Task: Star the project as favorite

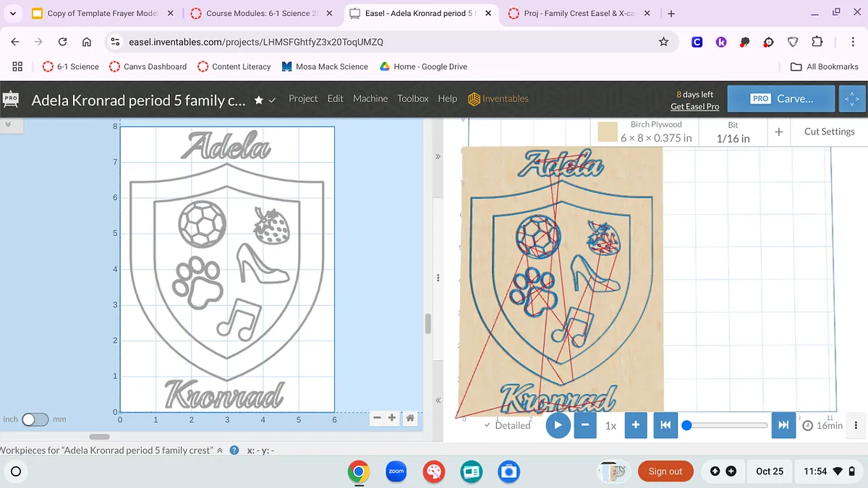Action: coord(259,100)
